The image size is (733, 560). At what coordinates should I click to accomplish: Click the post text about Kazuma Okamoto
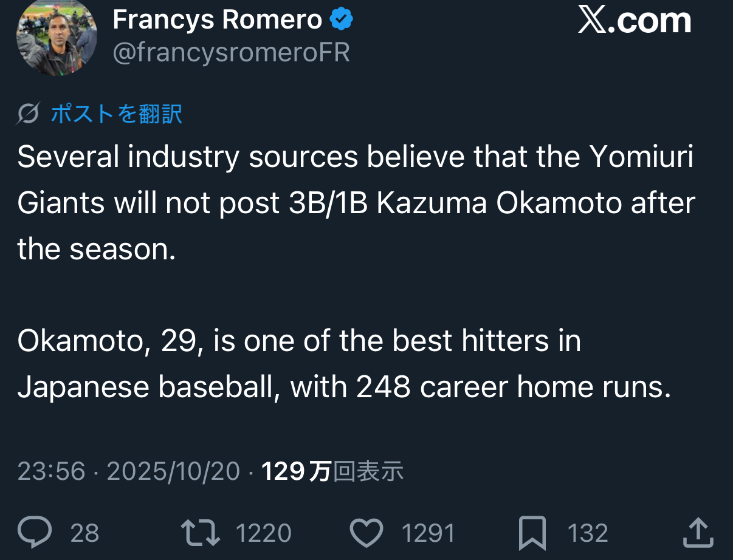click(x=356, y=203)
